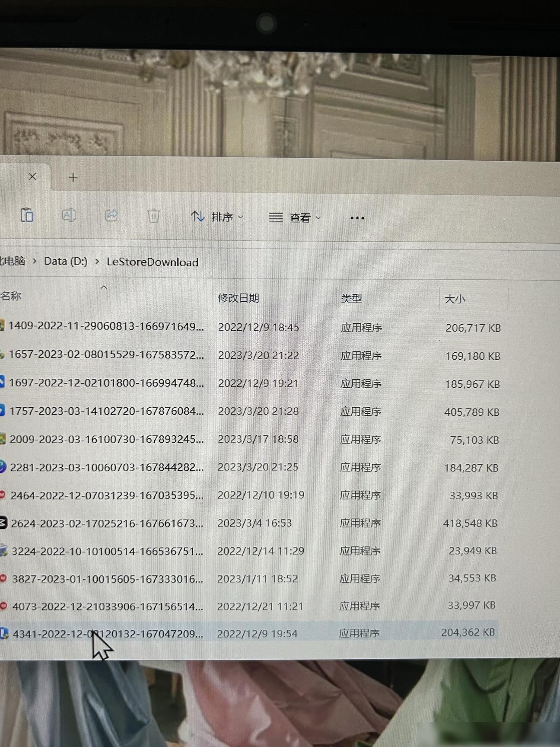Click the icon of file 4341-2022-12
This screenshot has width=560, height=747.
pos(4,634)
